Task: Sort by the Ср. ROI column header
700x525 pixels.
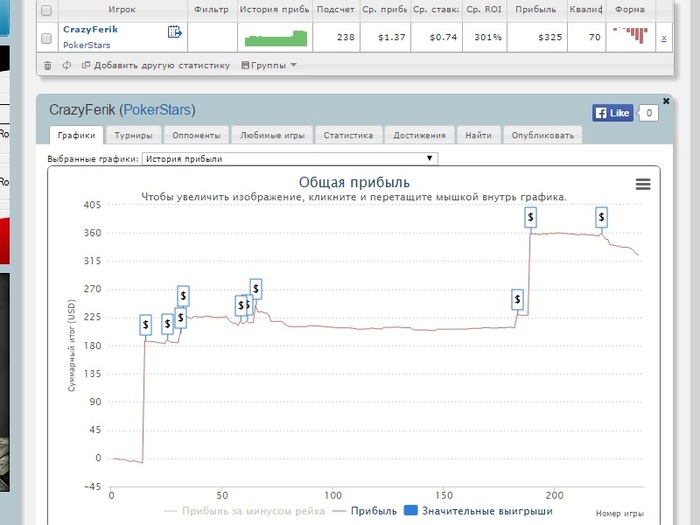Action: click(x=484, y=9)
